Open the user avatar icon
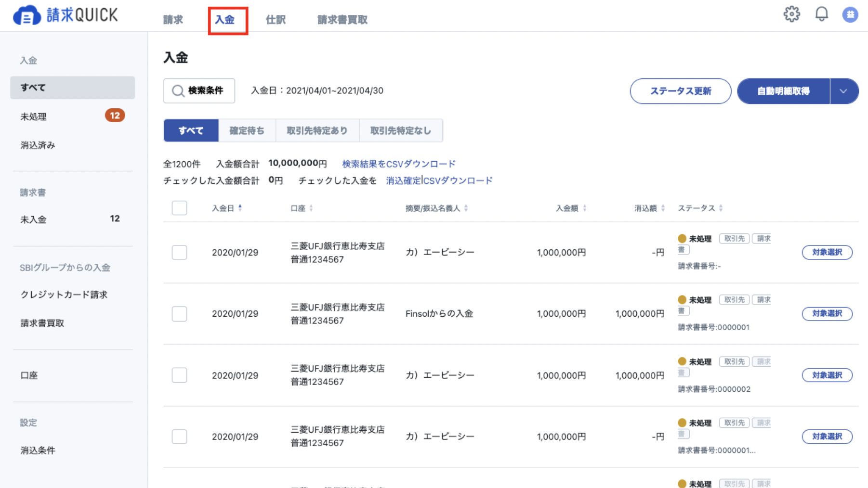 click(850, 14)
